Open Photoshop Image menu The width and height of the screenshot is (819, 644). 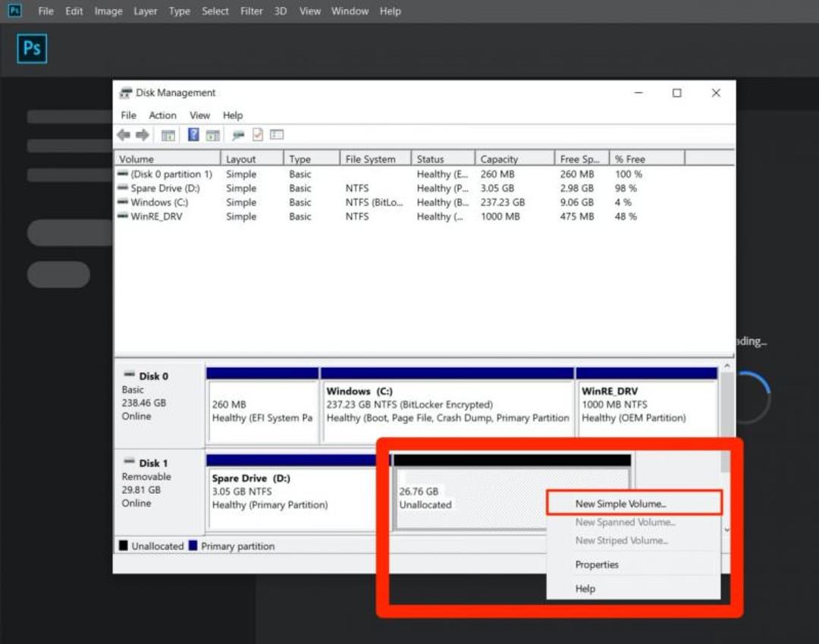point(108,11)
